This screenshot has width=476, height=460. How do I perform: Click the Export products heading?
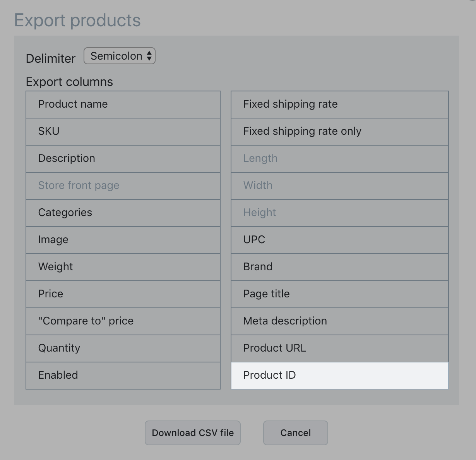click(x=77, y=21)
